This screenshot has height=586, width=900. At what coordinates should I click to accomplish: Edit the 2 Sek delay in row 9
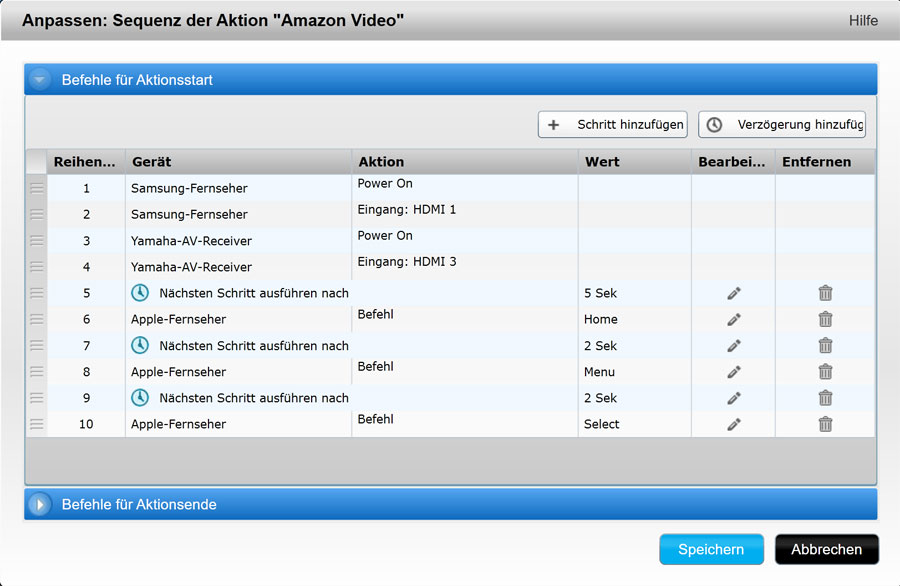click(734, 398)
